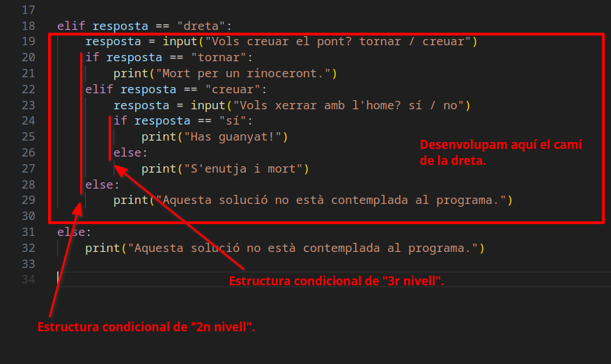
Task: Click the if keyword on line 24
Action: (121, 120)
